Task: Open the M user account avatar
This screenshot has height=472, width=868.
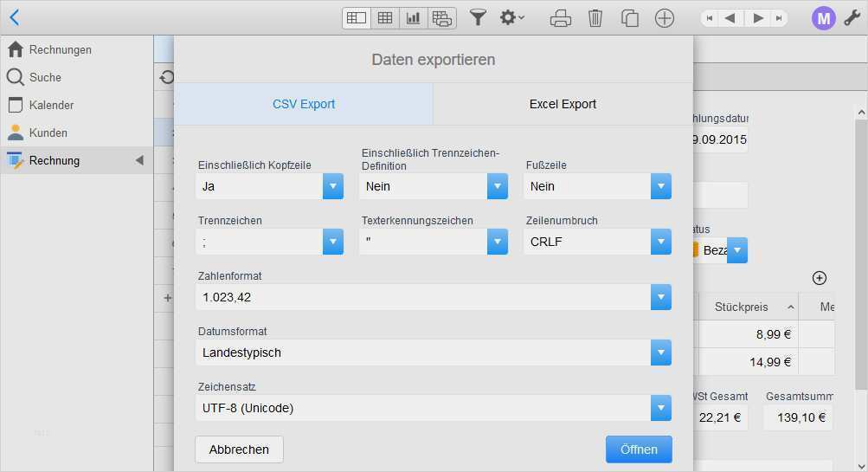Action: 823,18
